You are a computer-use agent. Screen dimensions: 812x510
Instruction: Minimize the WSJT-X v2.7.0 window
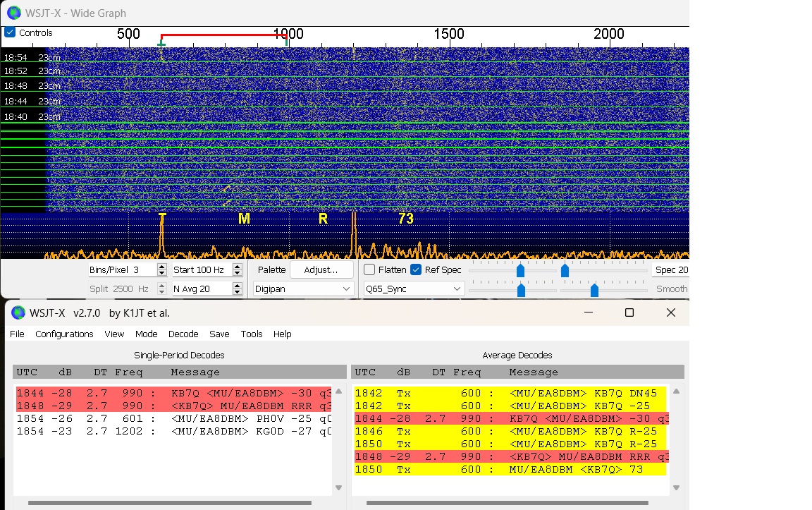(589, 312)
